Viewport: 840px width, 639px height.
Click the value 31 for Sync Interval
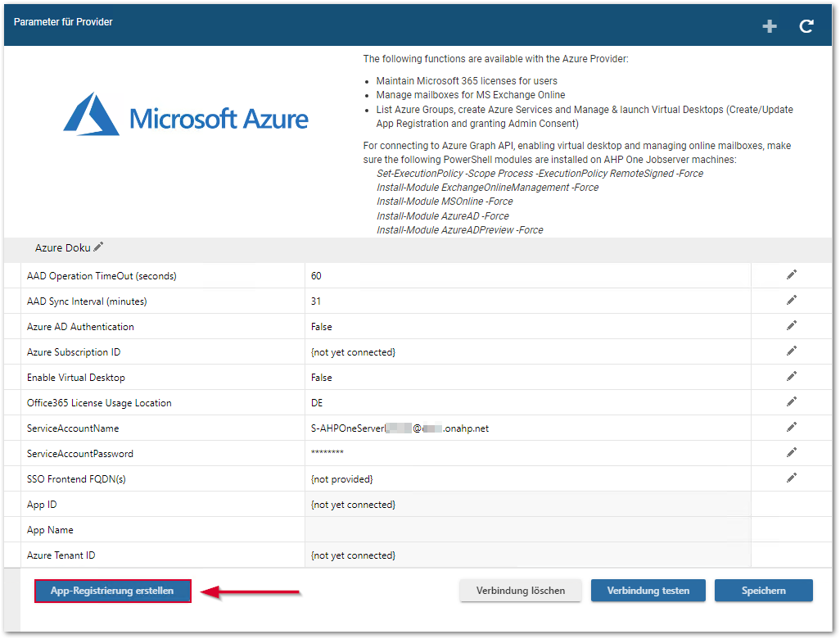click(x=316, y=301)
